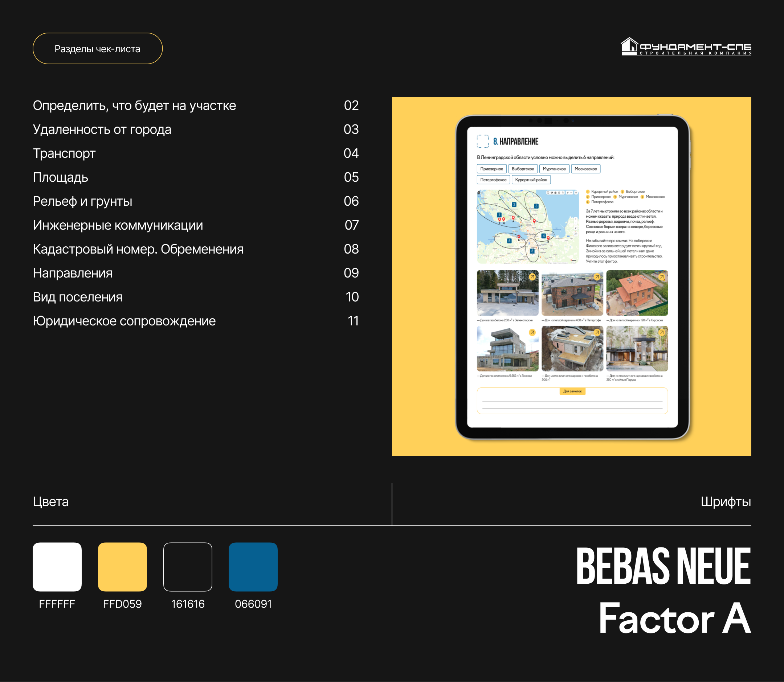Pick the white FFFFFF color swatch
Viewport: 784px width, 682px height.
pos(57,567)
